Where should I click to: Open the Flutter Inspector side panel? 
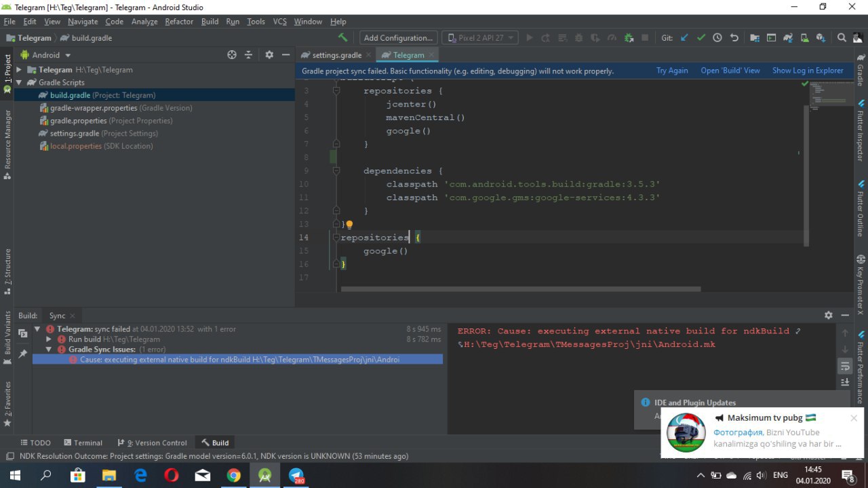pyautogui.click(x=861, y=130)
